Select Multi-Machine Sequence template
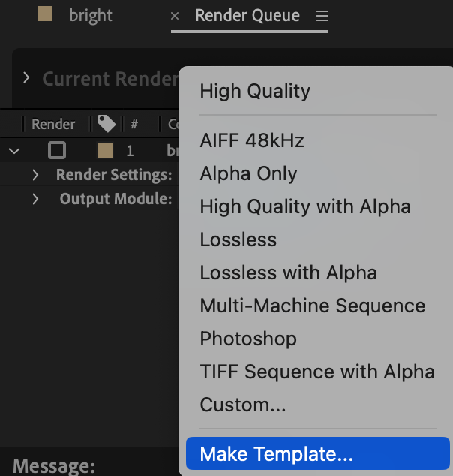Viewport: 453px width, 476px height. point(312,306)
